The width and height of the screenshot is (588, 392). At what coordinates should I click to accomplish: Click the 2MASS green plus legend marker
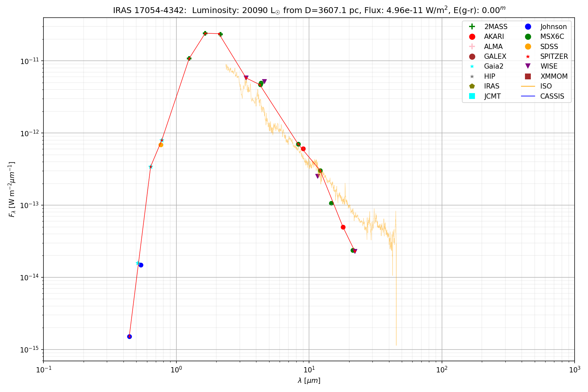click(x=472, y=27)
